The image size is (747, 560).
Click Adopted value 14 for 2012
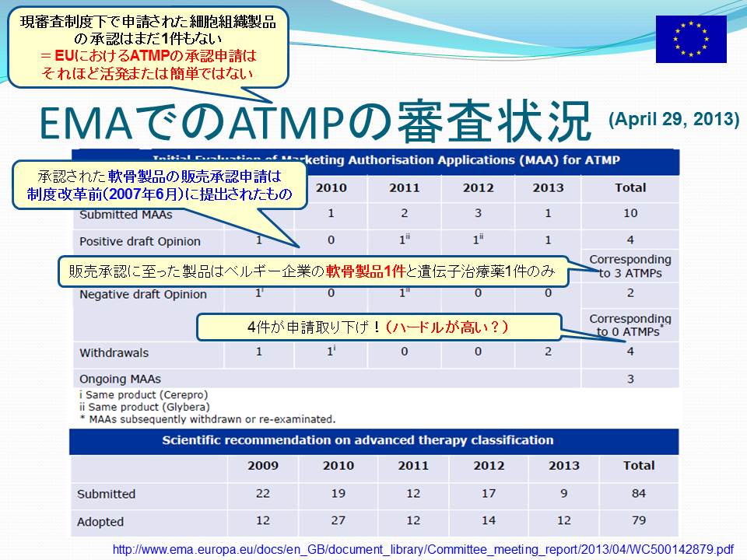(x=489, y=520)
